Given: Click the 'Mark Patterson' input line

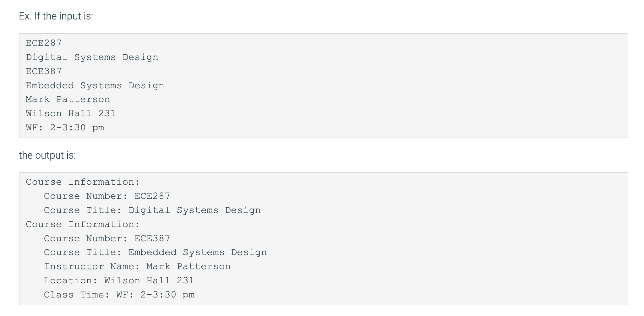Looking at the screenshot, I should [x=68, y=99].
